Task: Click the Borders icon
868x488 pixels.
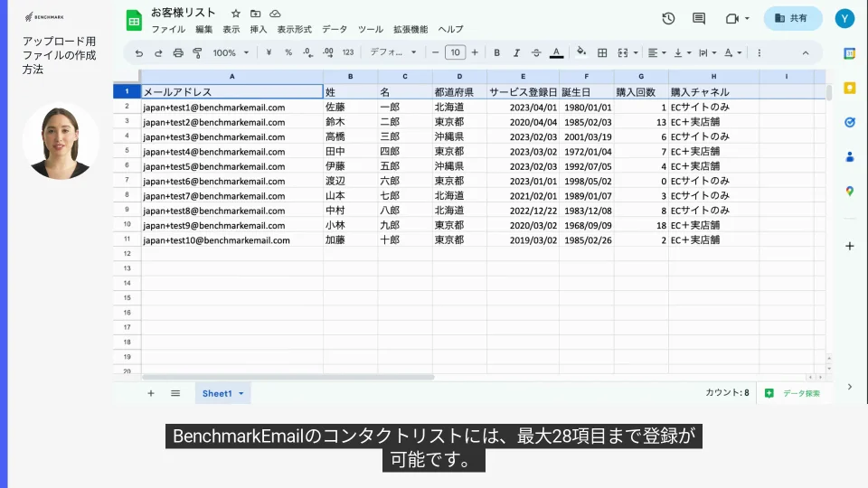Action: [602, 52]
